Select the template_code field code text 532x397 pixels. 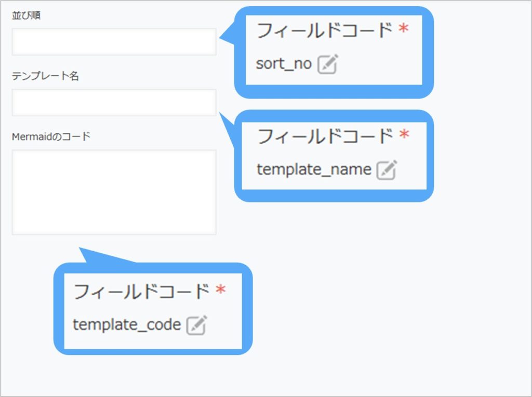127,325
